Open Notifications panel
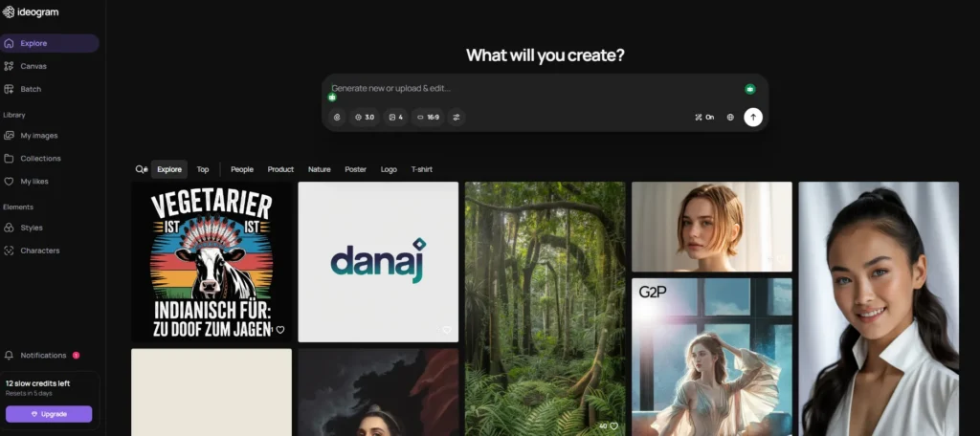Image resolution: width=980 pixels, height=436 pixels. point(43,356)
